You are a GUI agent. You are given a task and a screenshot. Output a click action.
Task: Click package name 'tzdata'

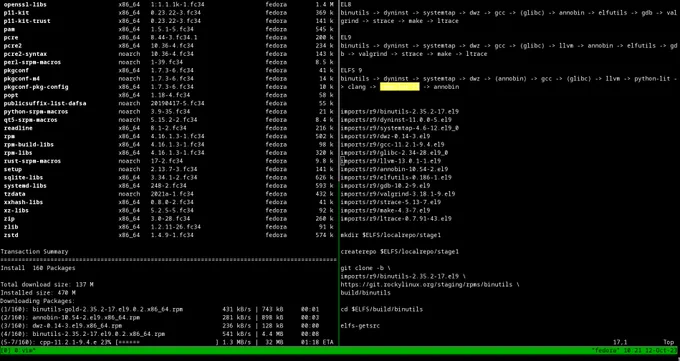(x=15, y=194)
